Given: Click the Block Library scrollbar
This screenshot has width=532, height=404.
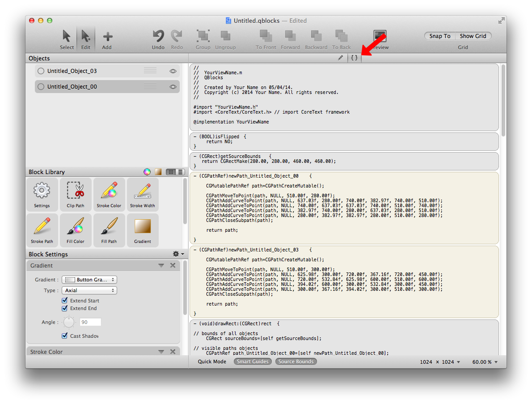Looking at the screenshot, I should [185, 201].
